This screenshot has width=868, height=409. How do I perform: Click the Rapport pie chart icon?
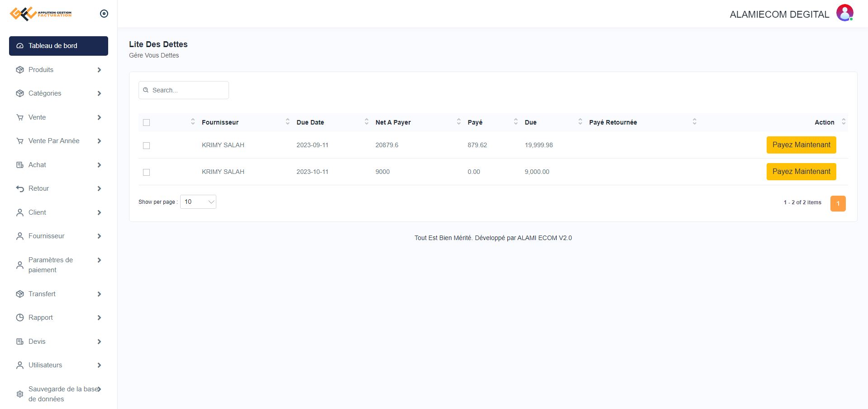(20, 318)
